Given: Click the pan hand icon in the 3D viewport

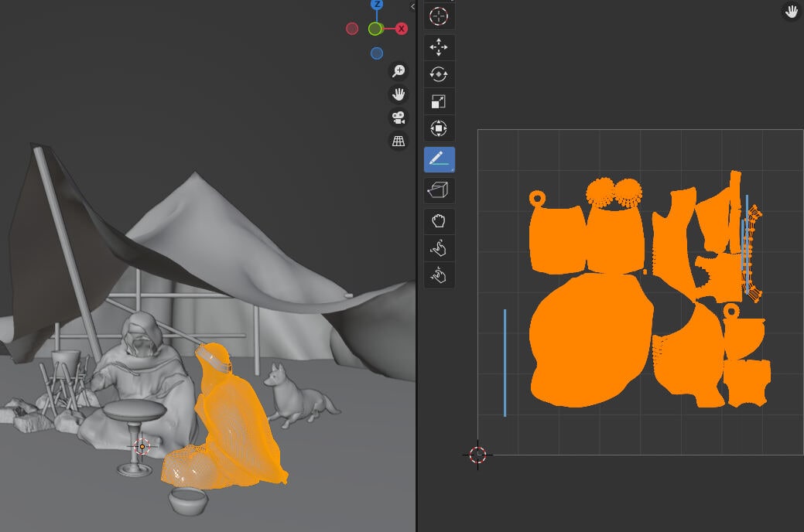Looking at the screenshot, I should point(398,94).
